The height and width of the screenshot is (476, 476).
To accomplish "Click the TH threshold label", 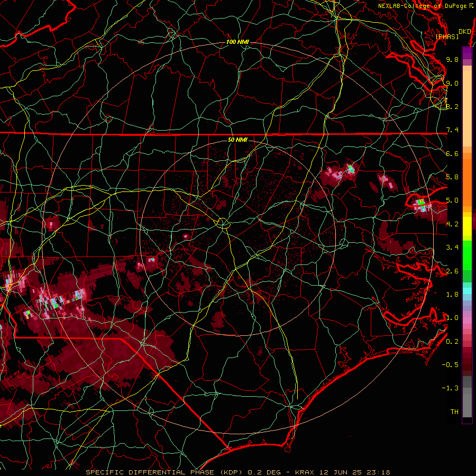I will (x=454, y=412).
